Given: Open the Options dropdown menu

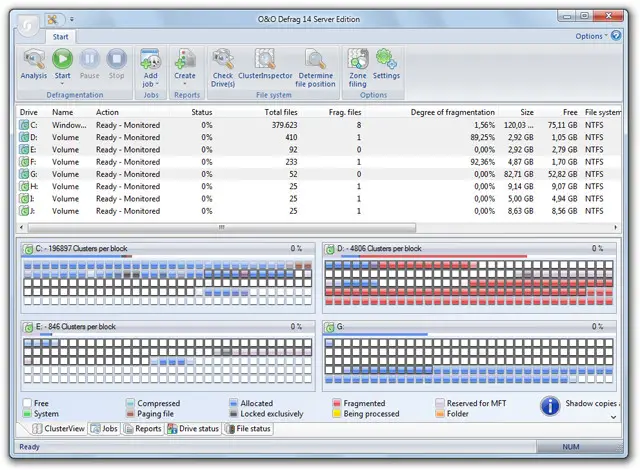Looking at the screenshot, I should pyautogui.click(x=591, y=36).
